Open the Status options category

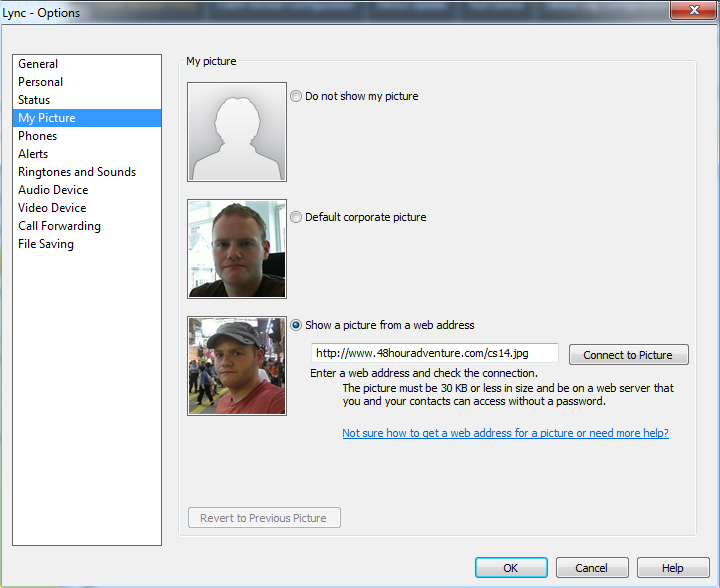87,100
